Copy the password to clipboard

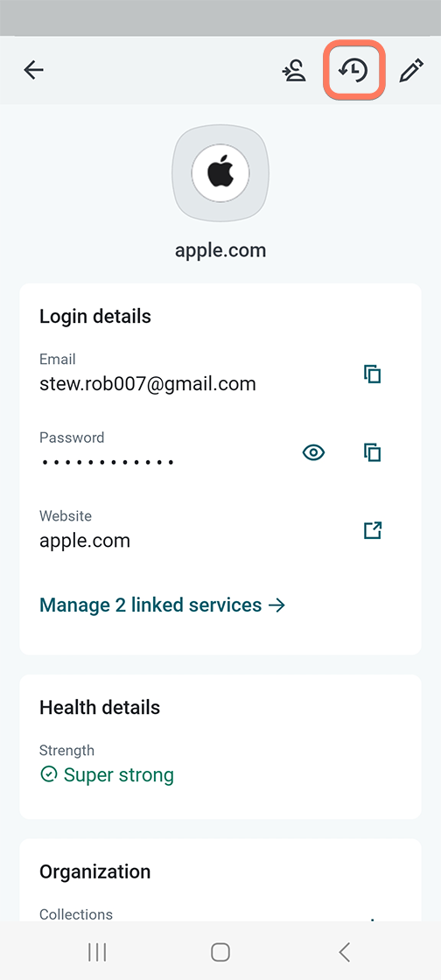(372, 451)
